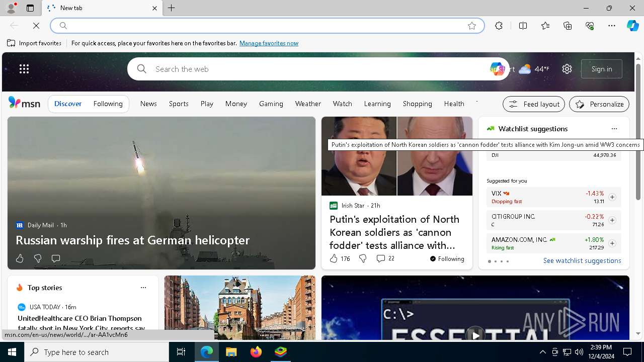Toggle Following for Irish Star
Image resolution: width=644 pixels, height=362 pixels.
click(447, 258)
